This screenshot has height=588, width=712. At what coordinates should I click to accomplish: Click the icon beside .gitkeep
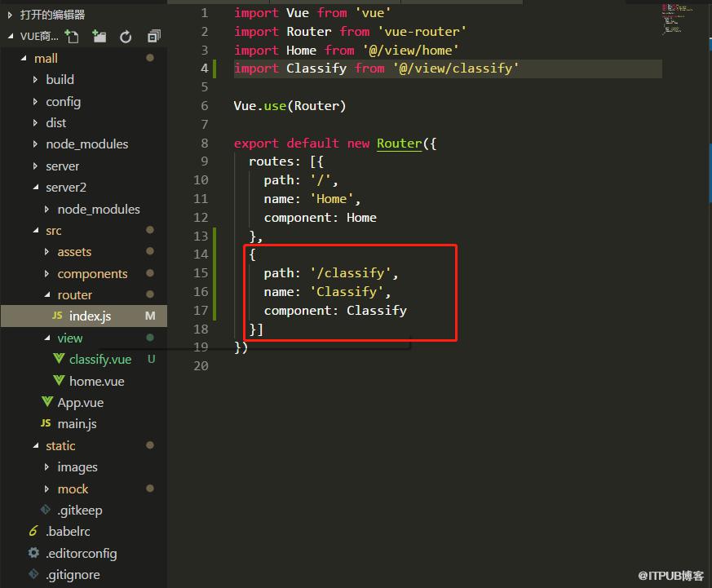[46, 510]
